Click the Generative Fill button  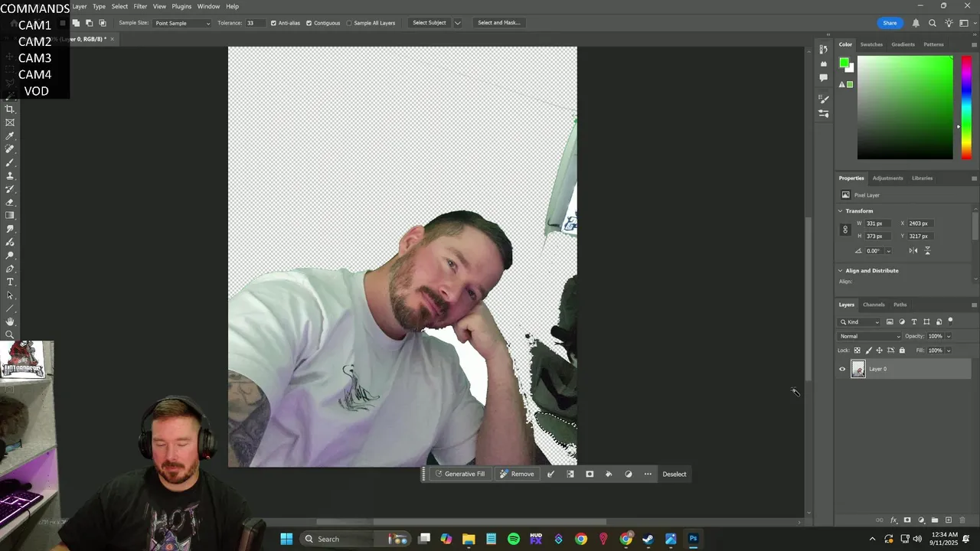[460, 474]
